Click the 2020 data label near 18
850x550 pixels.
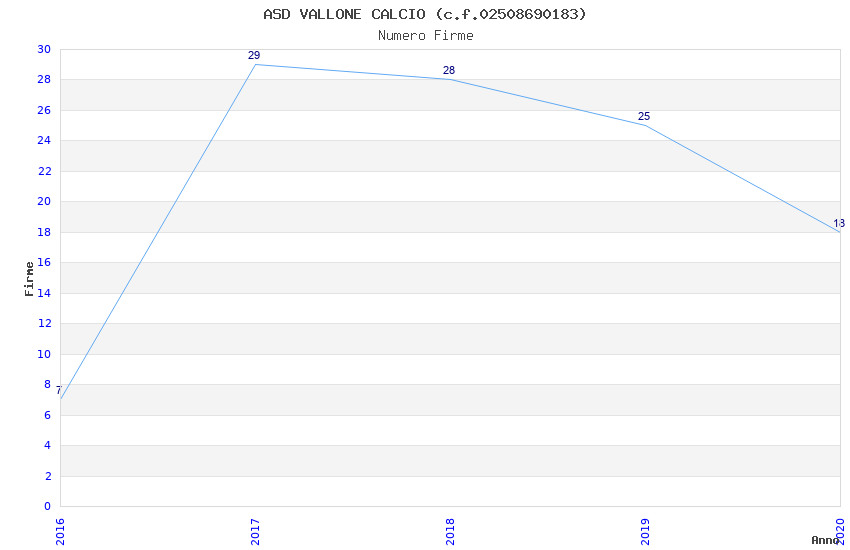coord(839,223)
